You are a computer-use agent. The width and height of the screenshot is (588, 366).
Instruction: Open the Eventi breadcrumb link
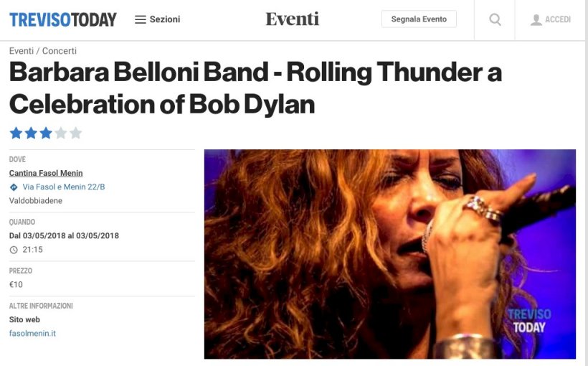[22, 51]
